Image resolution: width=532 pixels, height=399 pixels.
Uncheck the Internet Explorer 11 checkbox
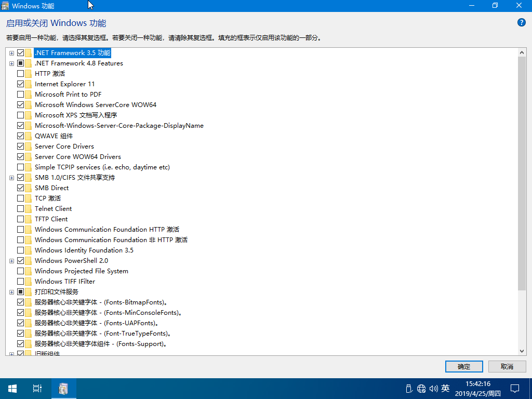[x=20, y=84]
